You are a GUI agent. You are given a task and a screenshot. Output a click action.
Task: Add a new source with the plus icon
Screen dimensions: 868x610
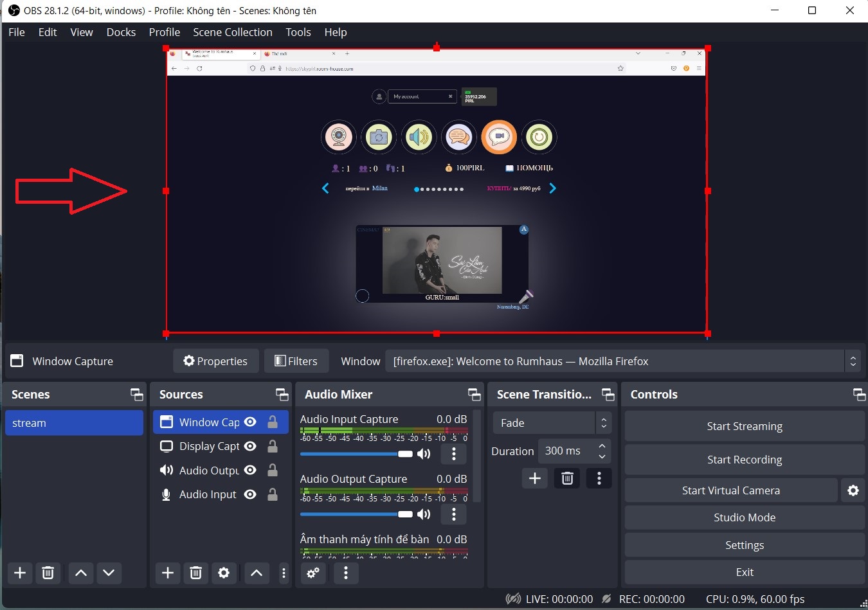point(168,573)
